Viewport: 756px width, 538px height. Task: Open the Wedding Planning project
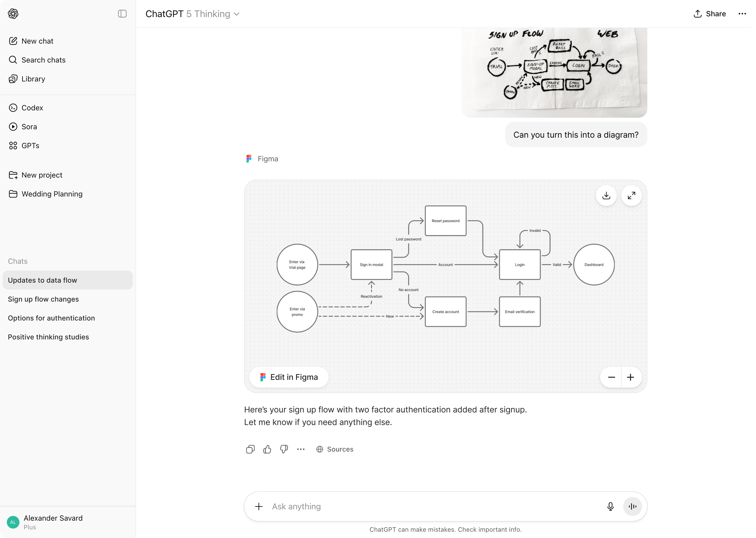click(52, 194)
